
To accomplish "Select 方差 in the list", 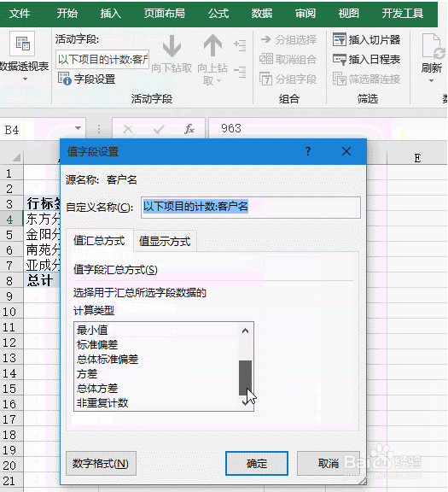I will click(156, 374).
